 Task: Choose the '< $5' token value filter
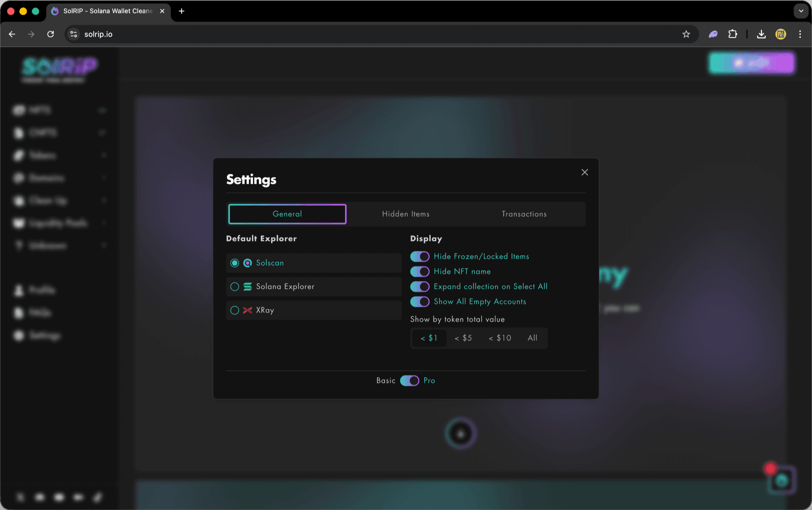point(463,338)
